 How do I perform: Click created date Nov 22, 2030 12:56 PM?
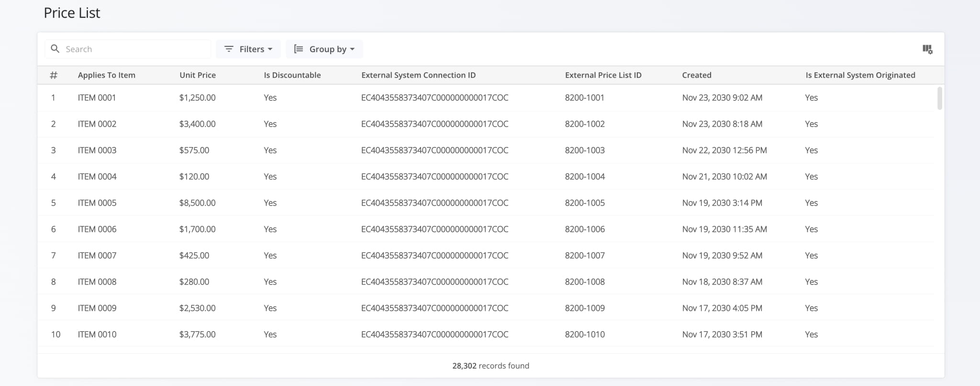(x=724, y=150)
